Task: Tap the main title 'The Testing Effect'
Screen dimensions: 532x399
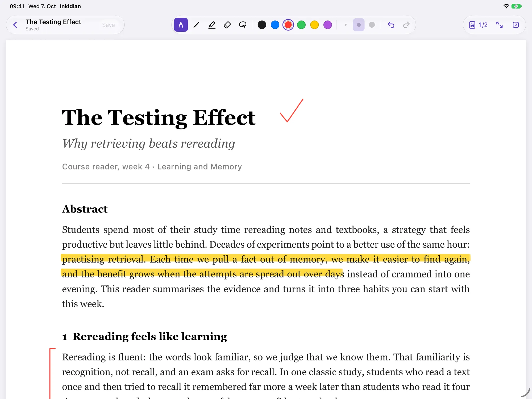Action: [159, 118]
